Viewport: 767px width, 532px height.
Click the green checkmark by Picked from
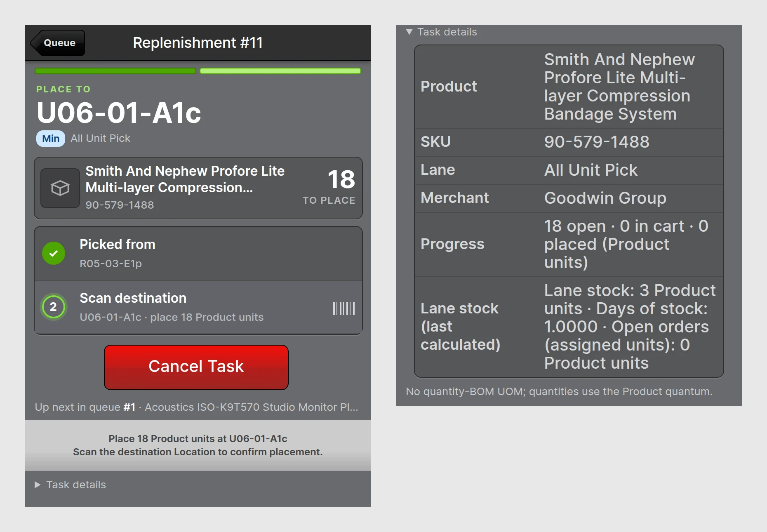click(54, 253)
